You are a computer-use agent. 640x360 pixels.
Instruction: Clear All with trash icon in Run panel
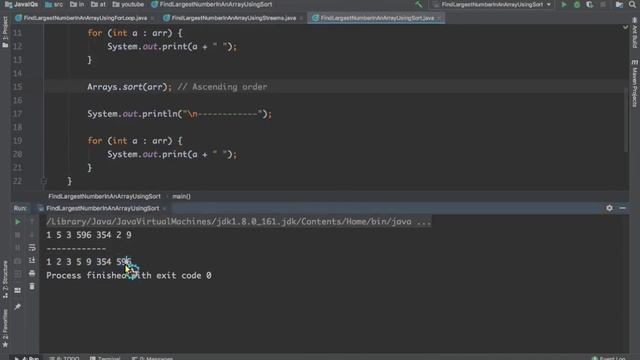click(x=32, y=287)
